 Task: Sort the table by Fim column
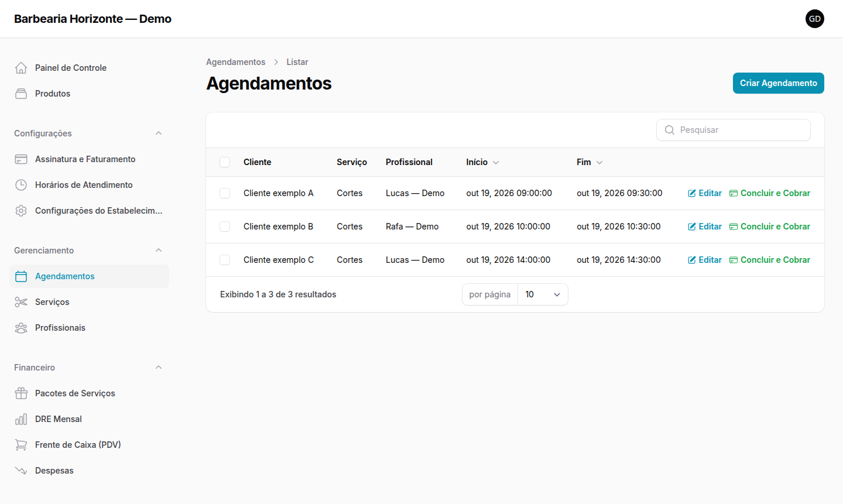(x=590, y=162)
